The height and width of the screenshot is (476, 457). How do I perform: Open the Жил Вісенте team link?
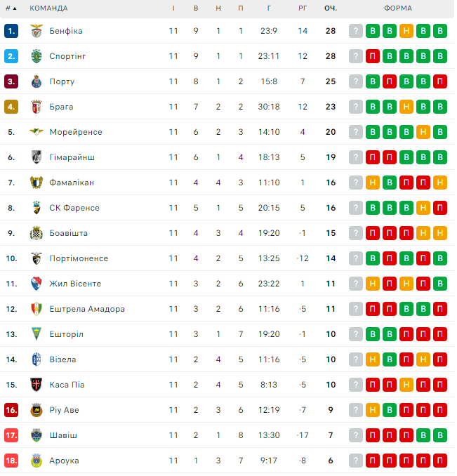click(75, 284)
